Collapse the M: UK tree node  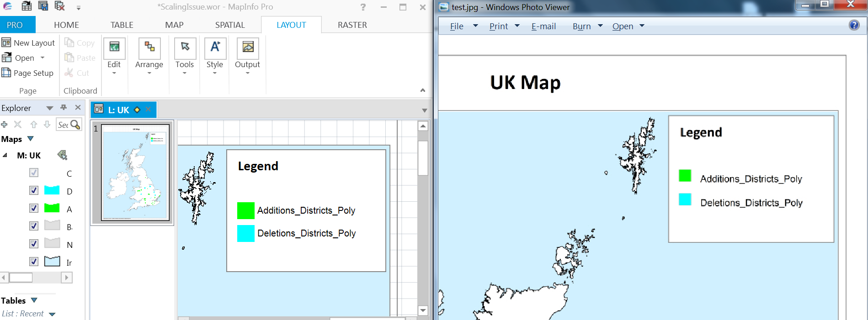pos(5,155)
